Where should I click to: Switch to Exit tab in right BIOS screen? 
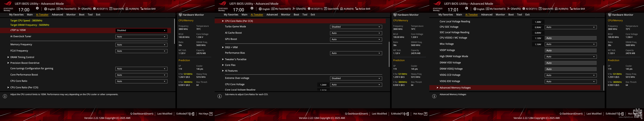tap(527, 15)
